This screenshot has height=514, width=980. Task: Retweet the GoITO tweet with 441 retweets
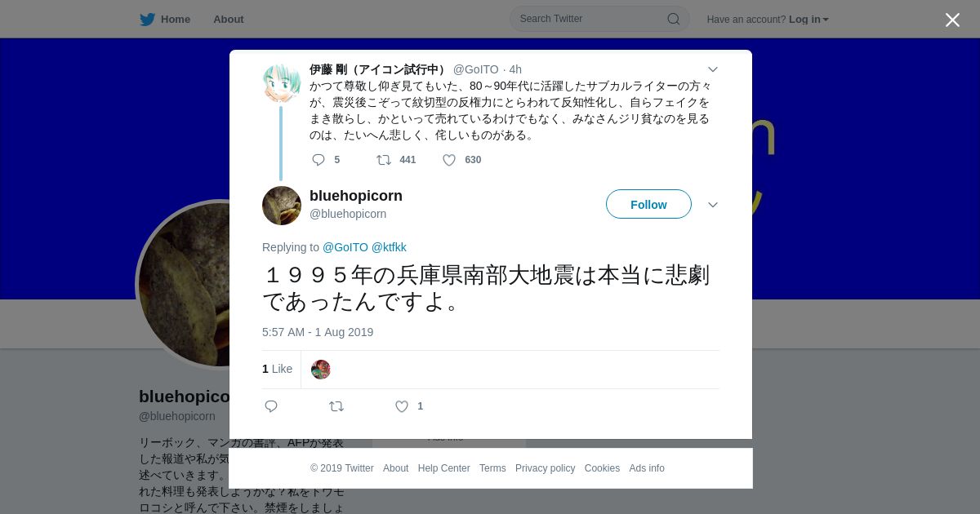click(384, 160)
